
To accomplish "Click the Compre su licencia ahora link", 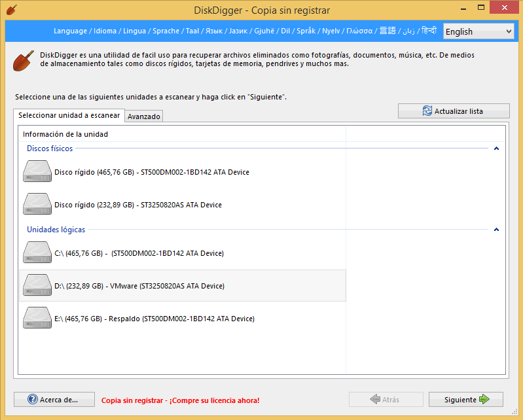I will click(180, 400).
